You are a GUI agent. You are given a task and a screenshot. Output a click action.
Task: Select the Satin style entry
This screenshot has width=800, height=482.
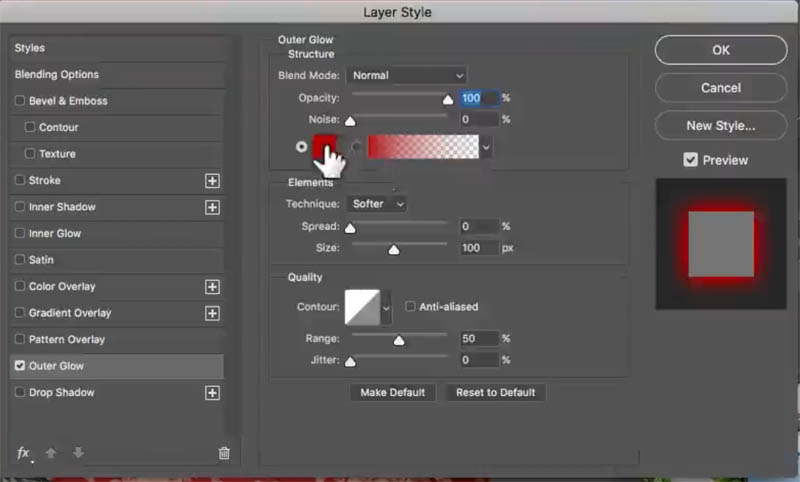point(41,260)
